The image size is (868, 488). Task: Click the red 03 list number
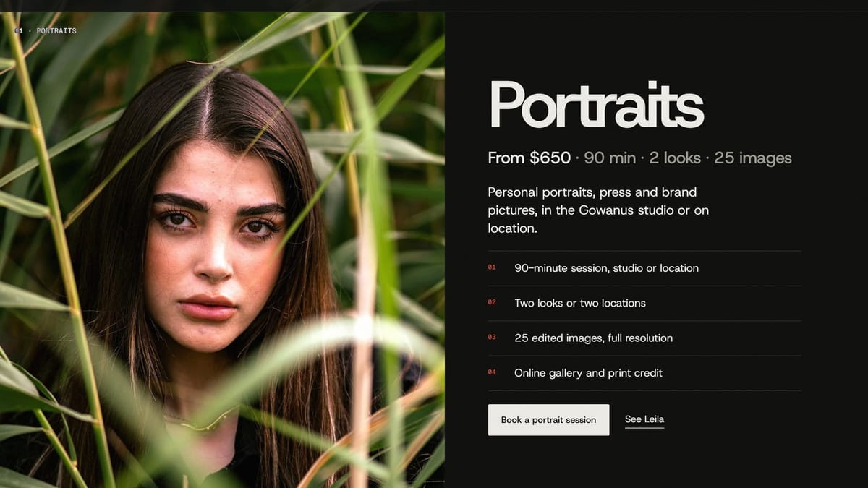tap(492, 337)
